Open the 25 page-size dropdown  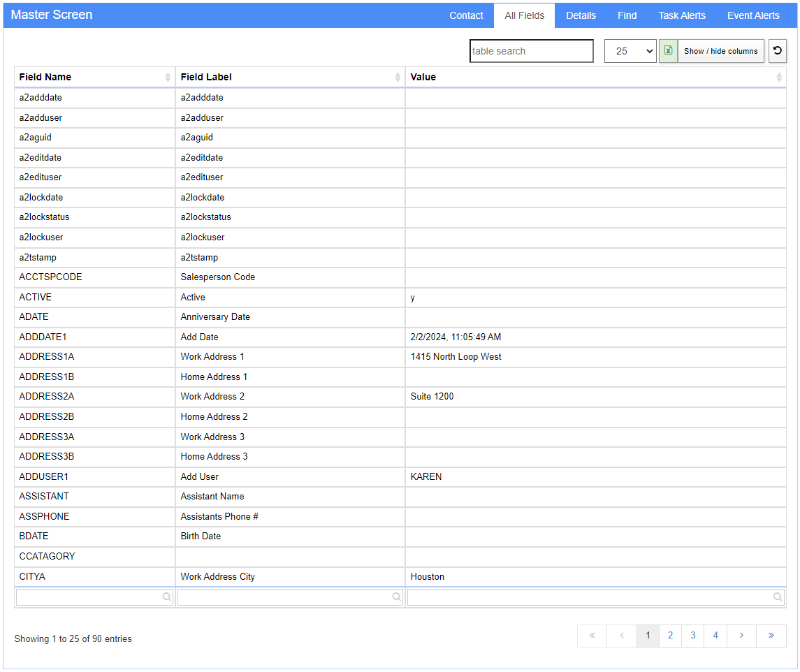click(631, 51)
